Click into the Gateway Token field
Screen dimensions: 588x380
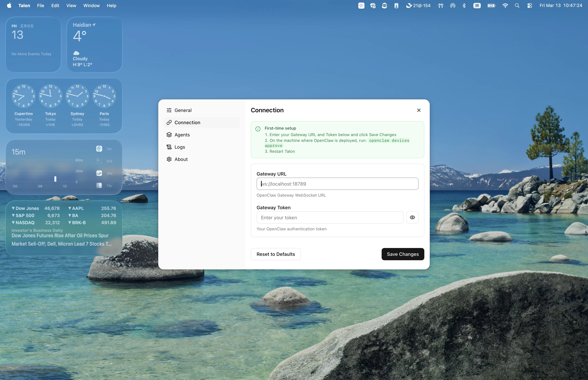[330, 217]
